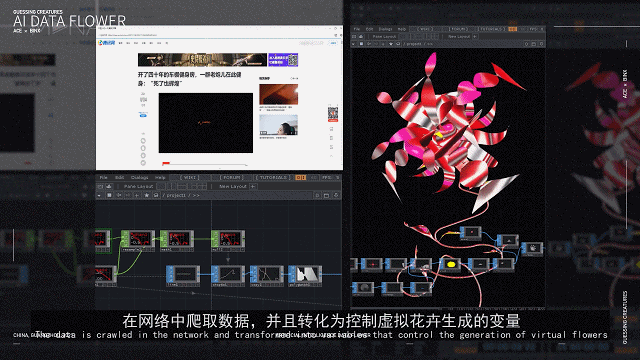The image size is (640, 360).
Task: Click the yellow circle node in right network
Action: (451, 264)
